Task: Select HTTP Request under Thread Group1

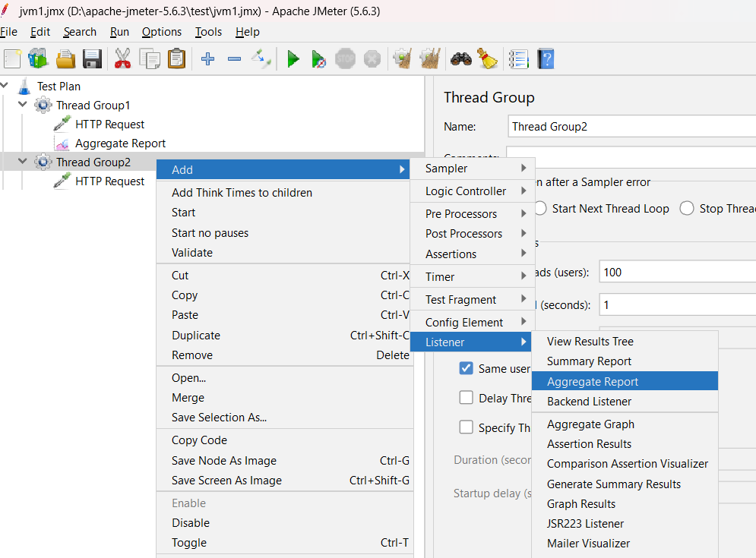Action: click(109, 125)
